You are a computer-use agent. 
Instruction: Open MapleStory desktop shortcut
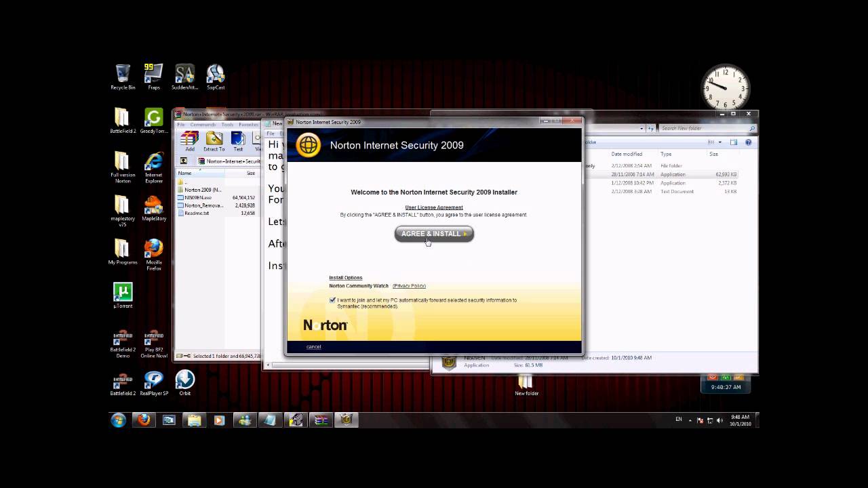point(154,209)
